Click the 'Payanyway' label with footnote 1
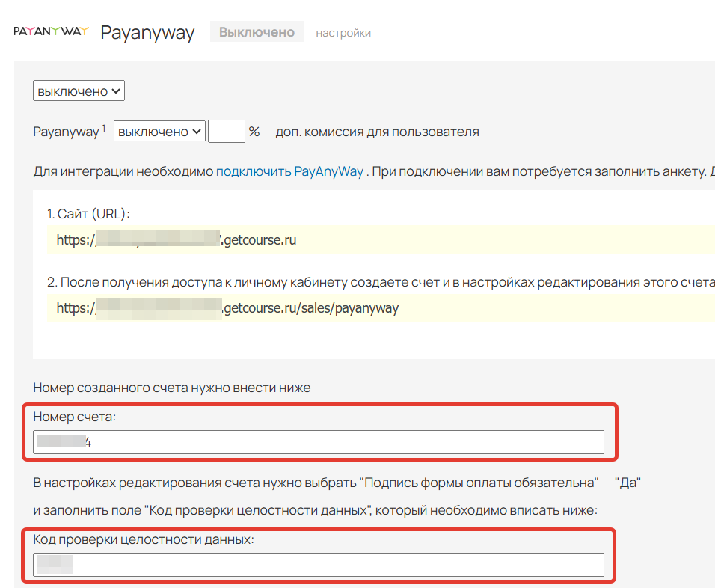This screenshot has height=588, width=715. pos(69,132)
